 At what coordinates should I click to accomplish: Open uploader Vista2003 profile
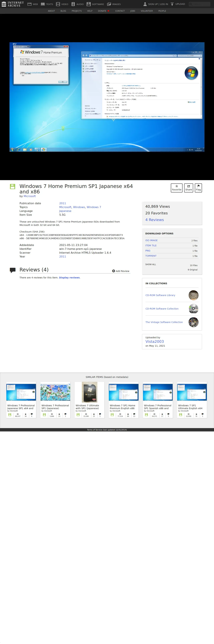155,341
